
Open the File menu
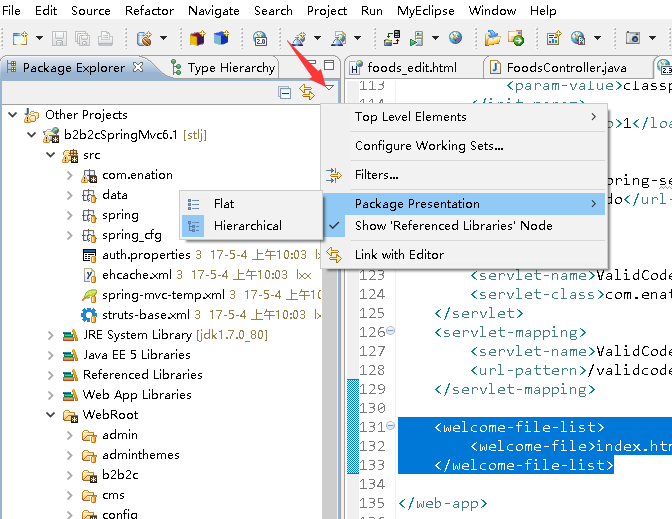[x=11, y=10]
